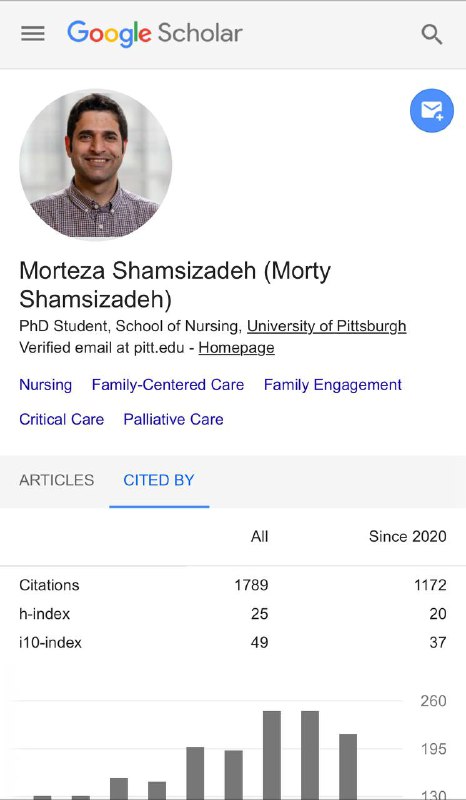Switch to the ARTICLES tab
The height and width of the screenshot is (800, 466).
57,480
